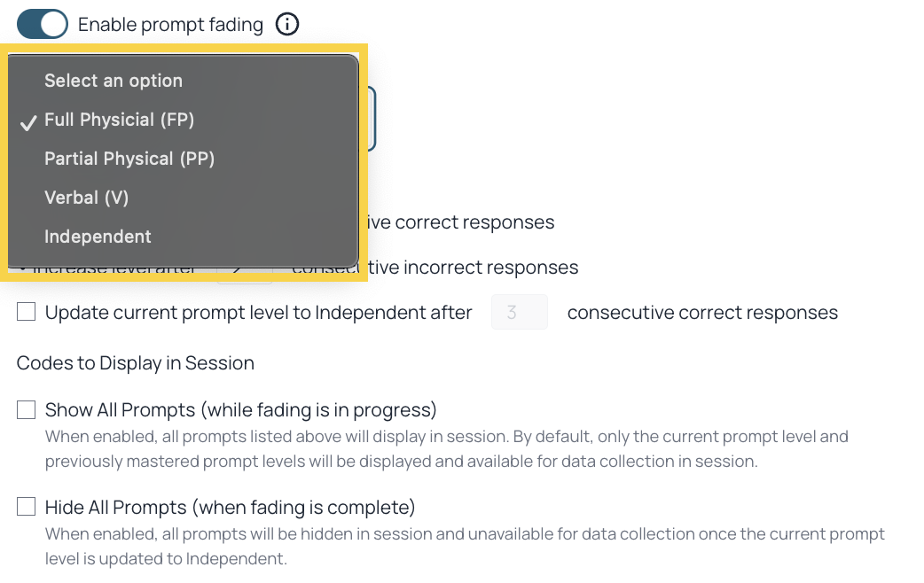Click the 'Update current prompt level to Independent after' label

tap(259, 313)
